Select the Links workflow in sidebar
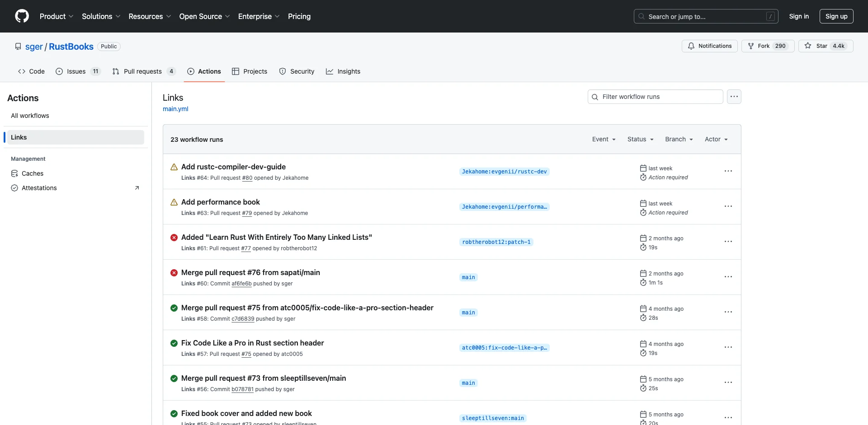 click(75, 137)
